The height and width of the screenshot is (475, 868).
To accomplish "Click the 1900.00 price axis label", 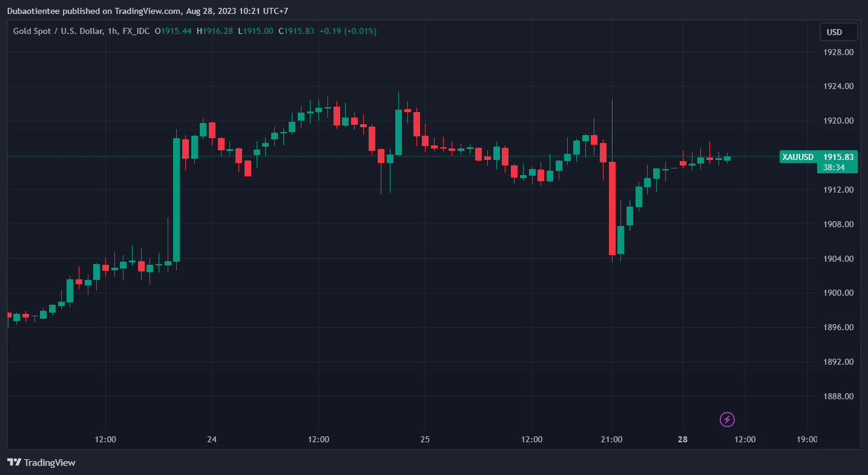I will [x=838, y=293].
